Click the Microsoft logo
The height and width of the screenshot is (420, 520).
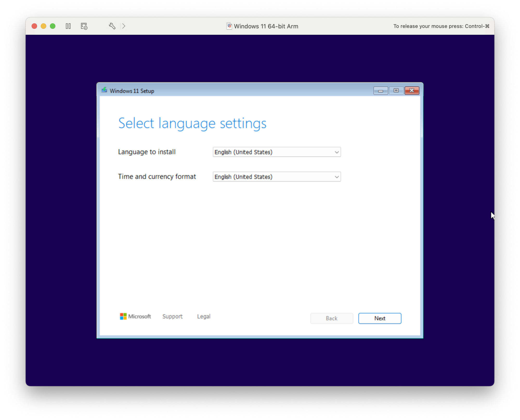(135, 316)
